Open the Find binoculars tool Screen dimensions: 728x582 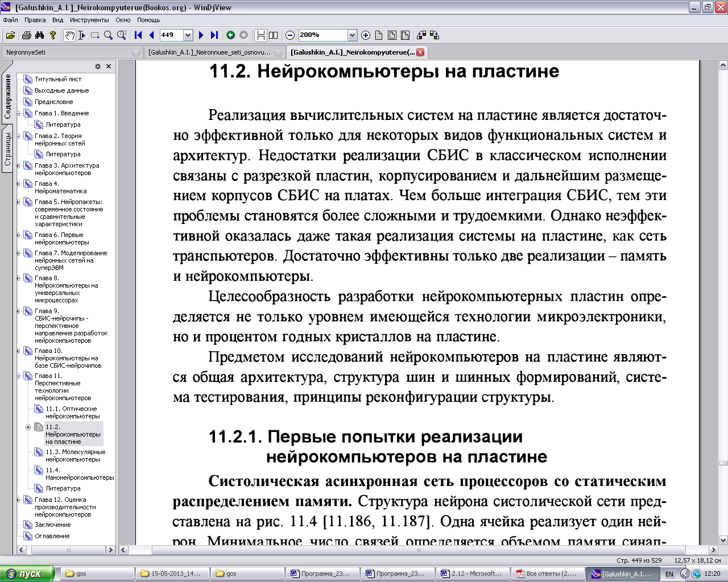[39, 35]
